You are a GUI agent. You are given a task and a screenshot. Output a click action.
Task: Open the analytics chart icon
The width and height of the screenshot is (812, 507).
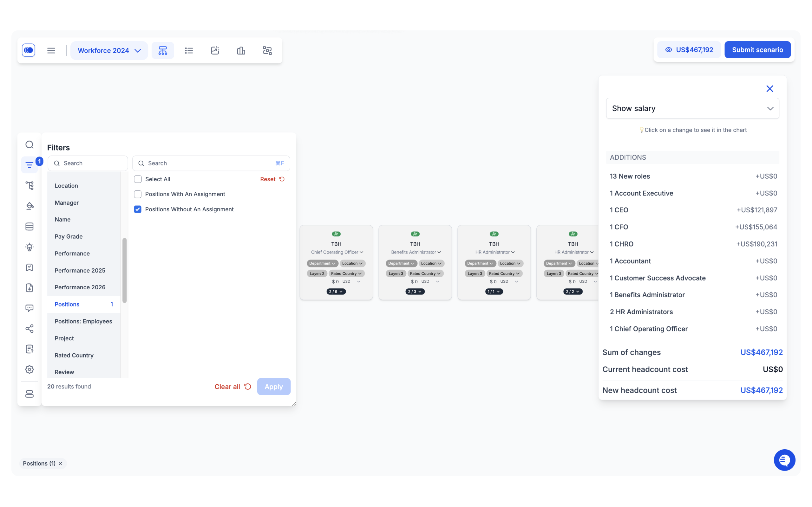point(241,50)
